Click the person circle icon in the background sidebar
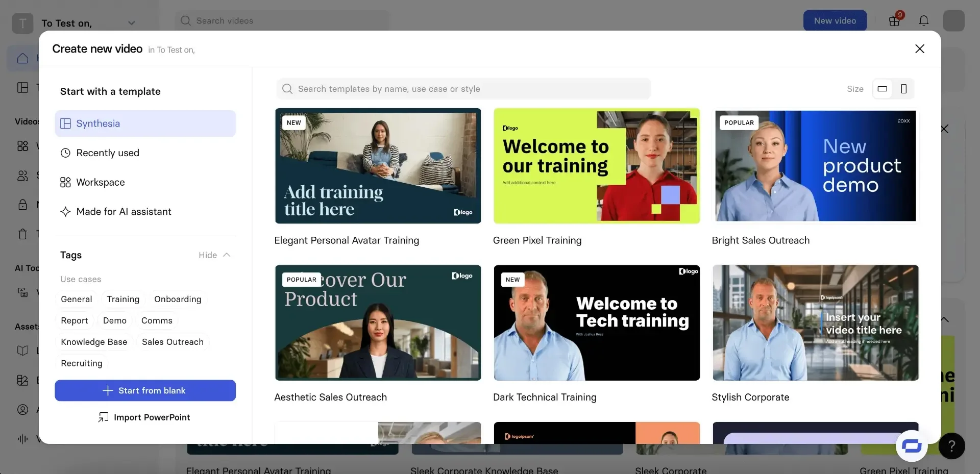980x474 pixels. [x=23, y=409]
